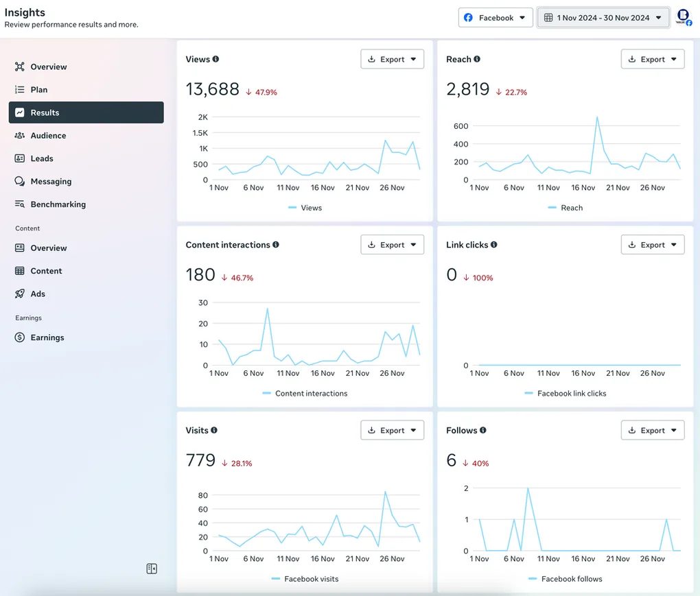Click the Reach chart peak near 19 Nov
Viewport: 700px width, 596px height.
pos(597,117)
